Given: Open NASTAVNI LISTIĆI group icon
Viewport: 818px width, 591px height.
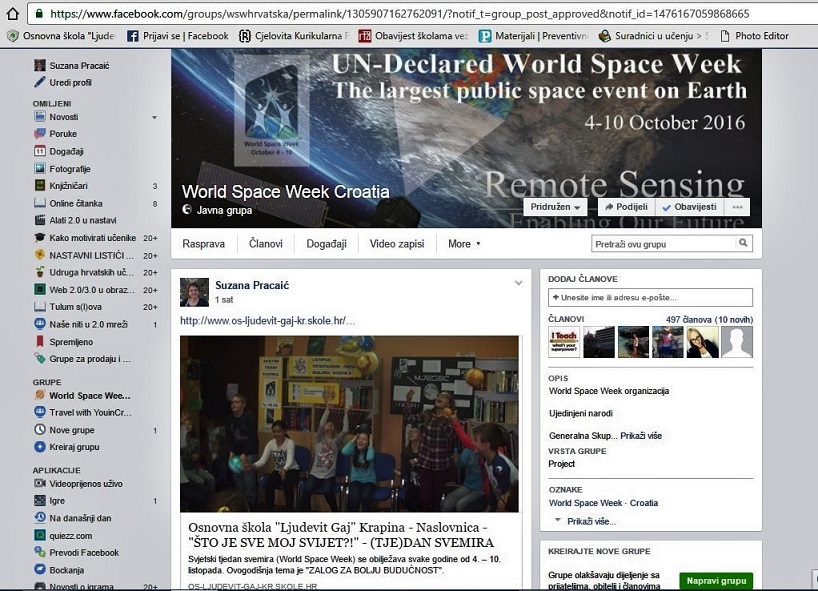Looking at the screenshot, I should (x=40, y=255).
